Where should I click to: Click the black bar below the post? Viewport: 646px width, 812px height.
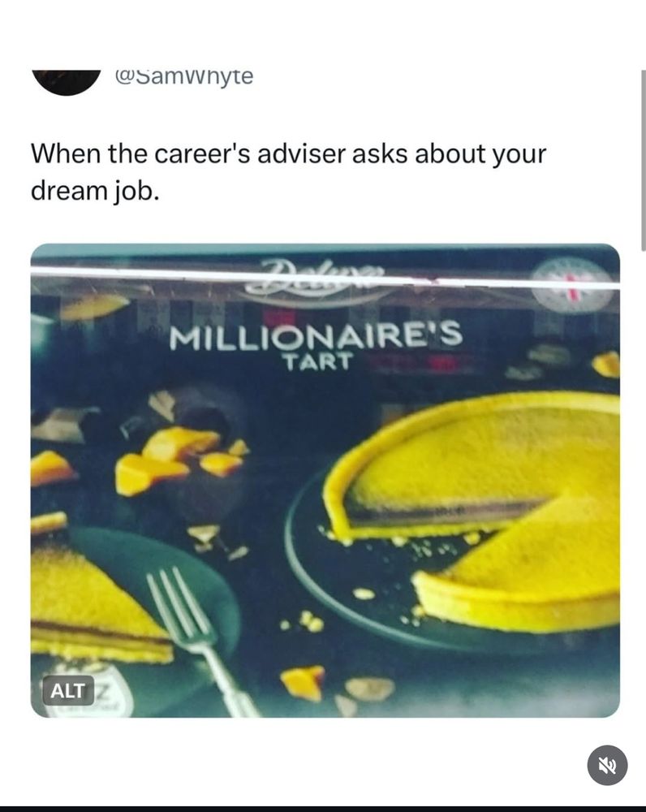tap(323, 809)
